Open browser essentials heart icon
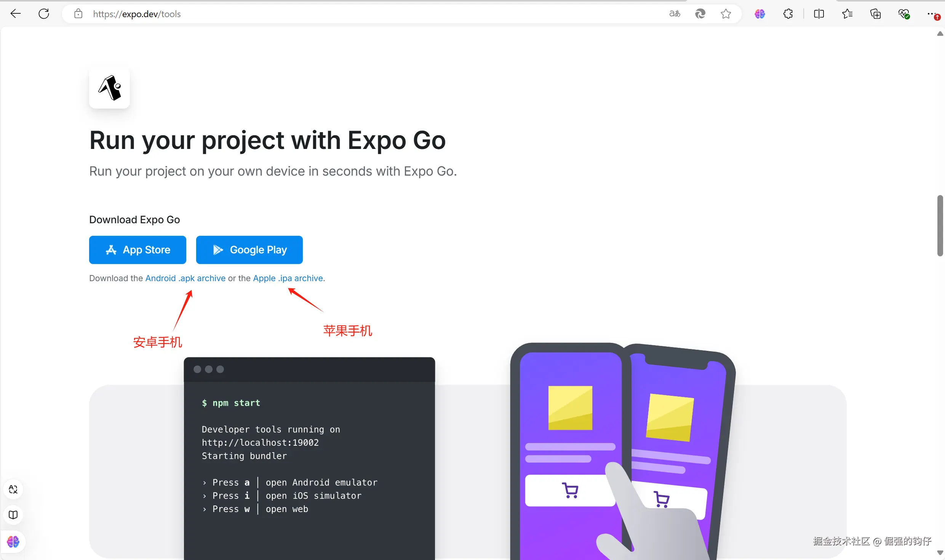The image size is (945, 560). (904, 14)
